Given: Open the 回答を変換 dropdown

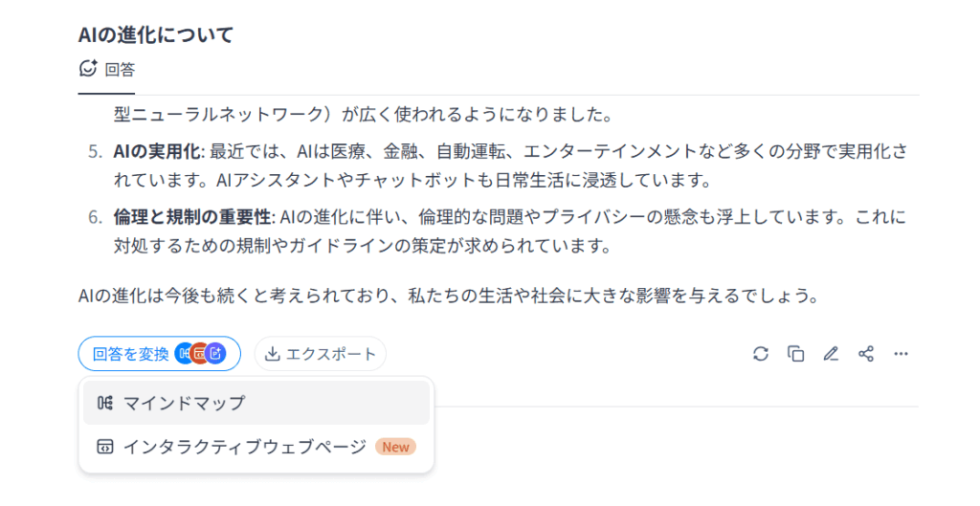Looking at the screenshot, I should point(160,354).
